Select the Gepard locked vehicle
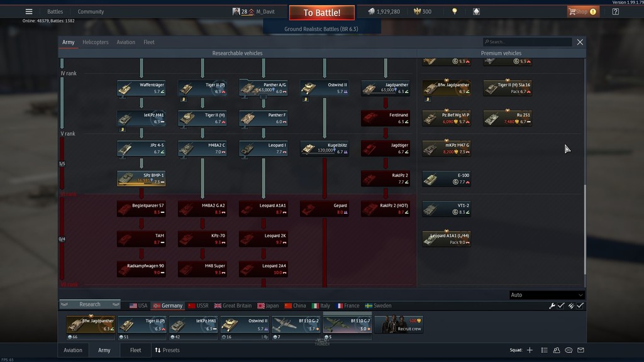This screenshot has height=362, width=644. tap(325, 209)
